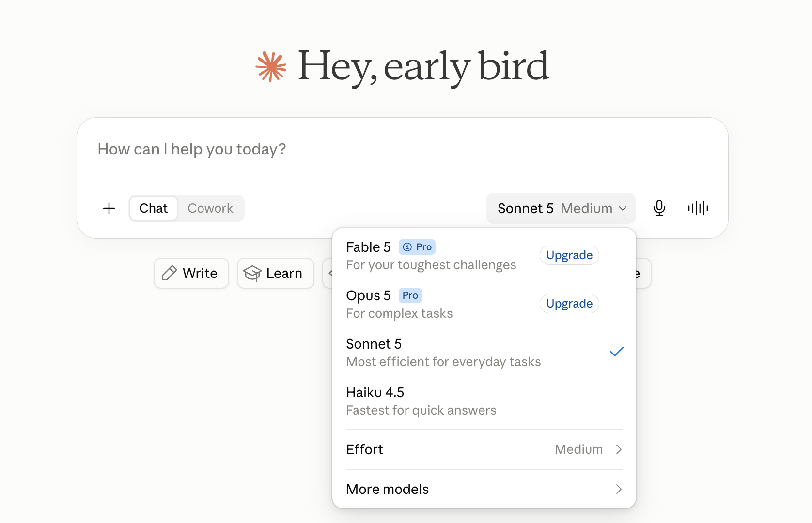Switch to Cowork mode
This screenshot has width=812, height=523.
pos(210,208)
